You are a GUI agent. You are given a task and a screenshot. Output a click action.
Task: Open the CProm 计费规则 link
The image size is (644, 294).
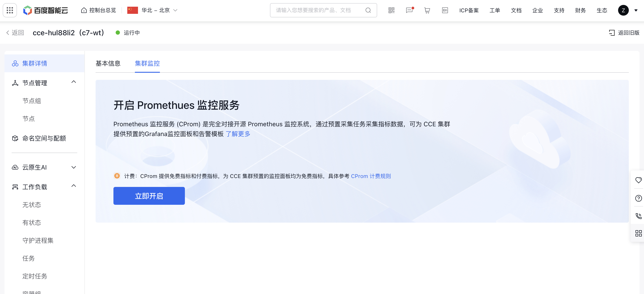371,176
